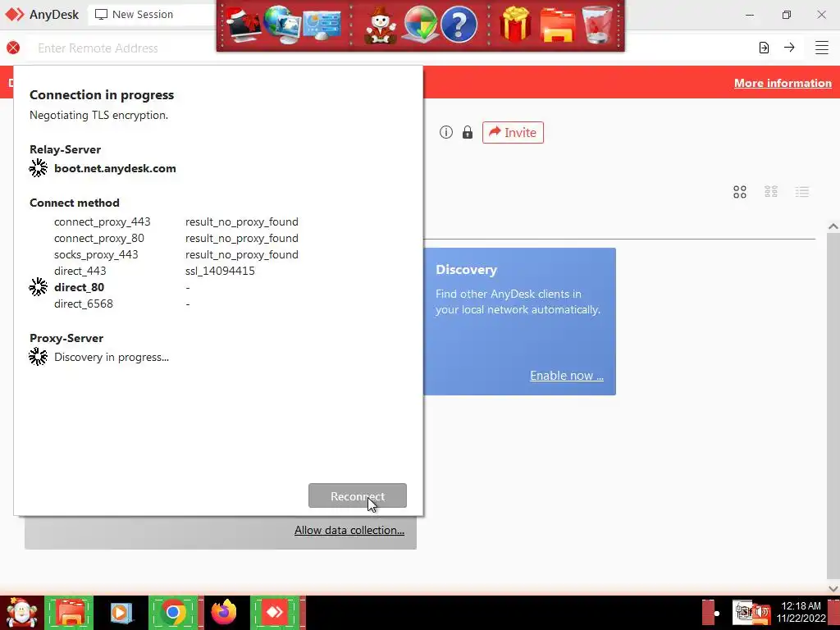This screenshot has width=840, height=630.
Task: Click the info circle icon beside Invite
Action: click(x=445, y=132)
